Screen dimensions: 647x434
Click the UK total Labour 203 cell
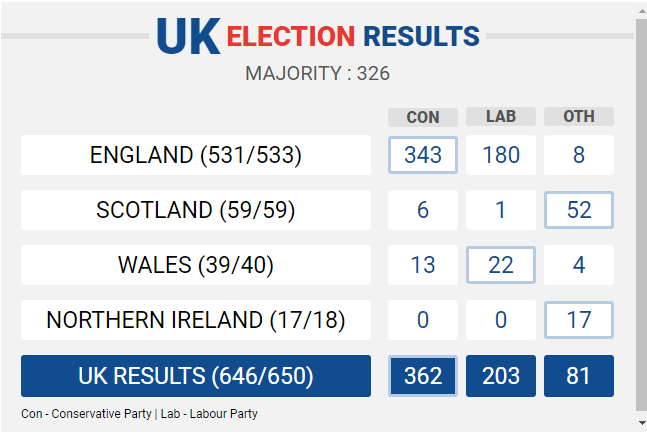501,376
